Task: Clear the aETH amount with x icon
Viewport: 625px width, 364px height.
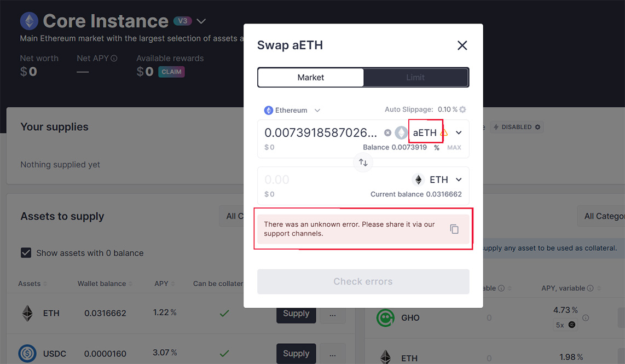Action: (387, 132)
